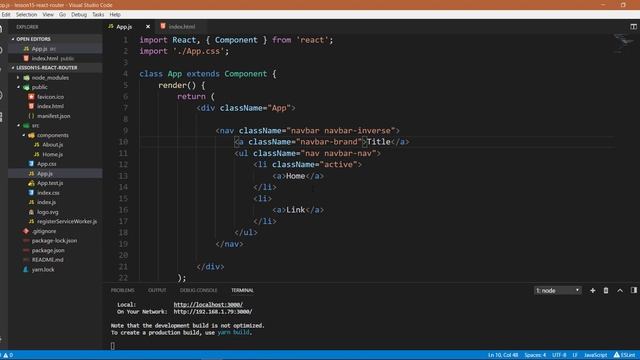Collapse the Open Editors section

click(33, 39)
